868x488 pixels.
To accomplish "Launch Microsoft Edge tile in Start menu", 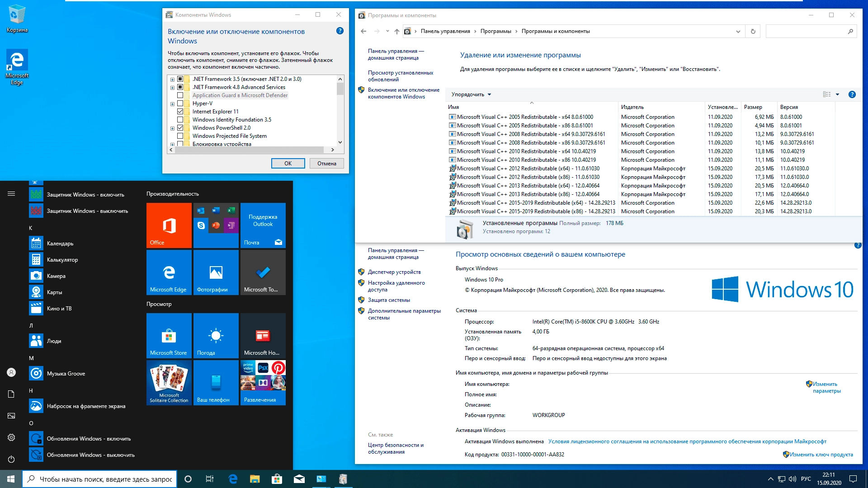I will pos(169,272).
